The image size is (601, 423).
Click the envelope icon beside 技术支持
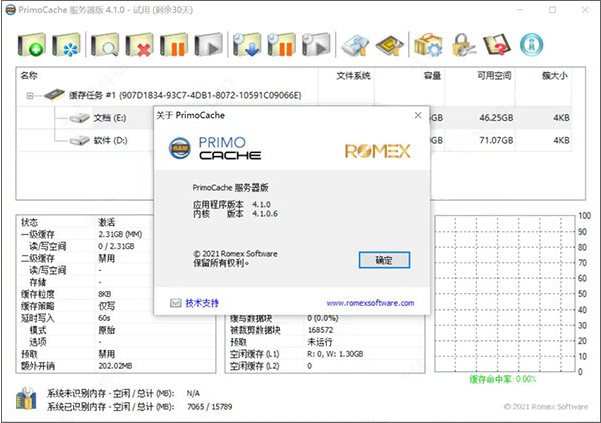pos(176,303)
